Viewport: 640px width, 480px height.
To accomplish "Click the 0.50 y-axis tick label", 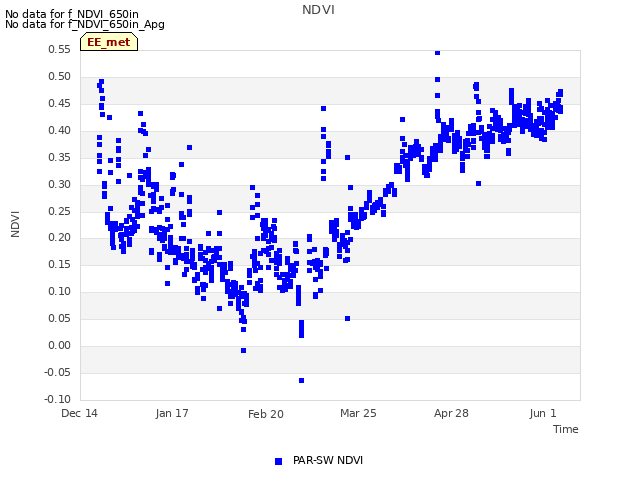I will coord(60,76).
